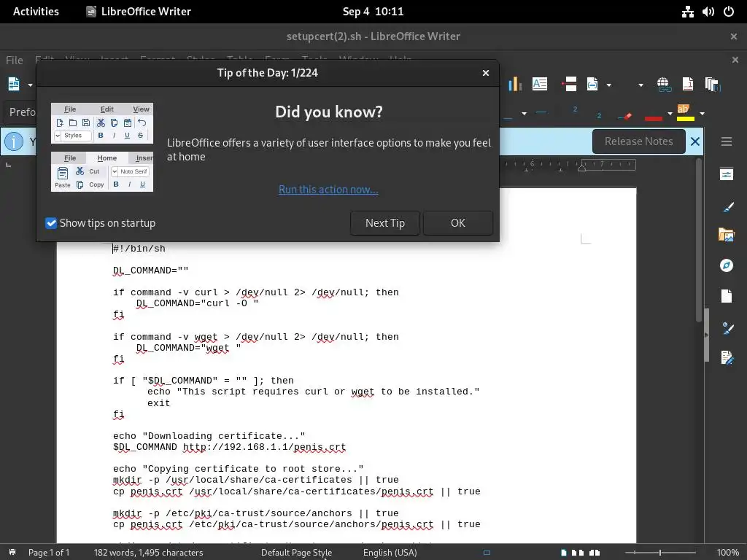
Task: Close the document with menu bar X
Action: tap(735, 60)
